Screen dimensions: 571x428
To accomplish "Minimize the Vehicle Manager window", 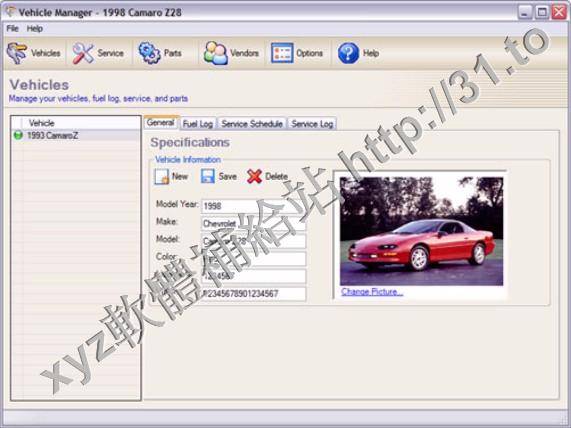I will pos(524,12).
